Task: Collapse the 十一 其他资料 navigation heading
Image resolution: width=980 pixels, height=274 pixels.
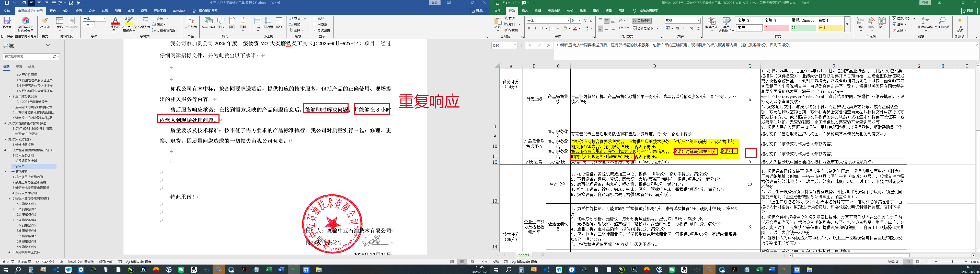Action: point(5,171)
